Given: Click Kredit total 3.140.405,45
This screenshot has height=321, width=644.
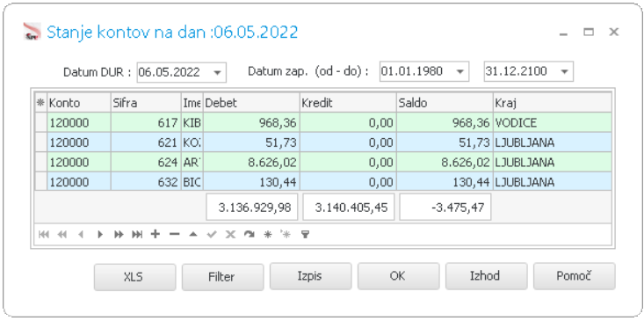Looking at the screenshot, I should tap(349, 208).
